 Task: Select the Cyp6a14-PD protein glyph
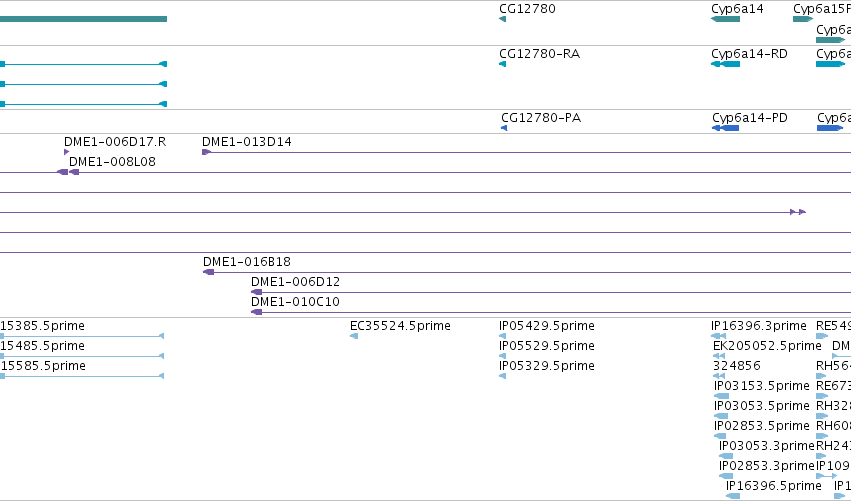(725, 128)
